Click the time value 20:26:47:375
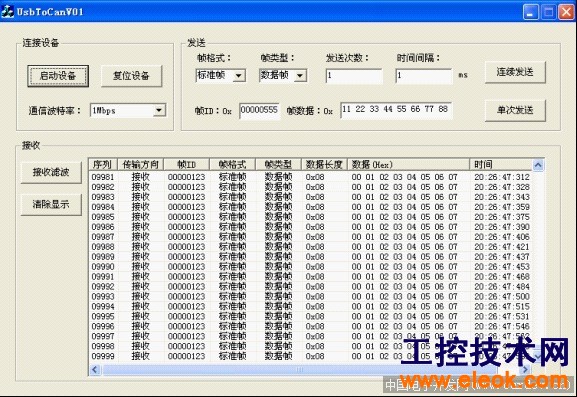Viewport: 577px width, 397px height. click(502, 217)
